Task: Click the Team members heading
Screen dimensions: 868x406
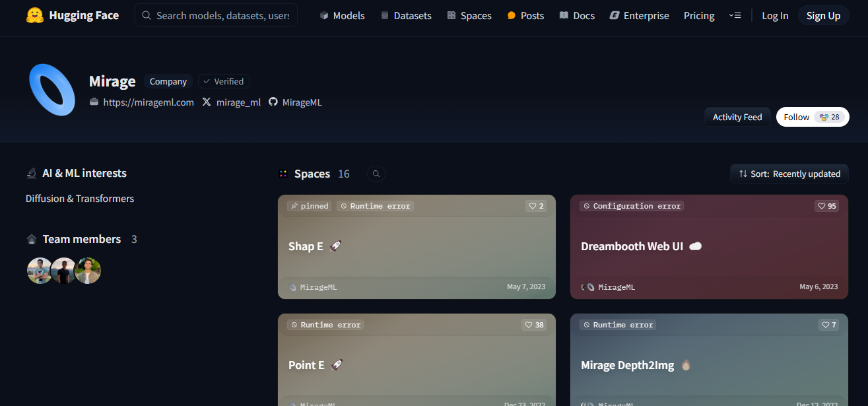Action: 82,239
